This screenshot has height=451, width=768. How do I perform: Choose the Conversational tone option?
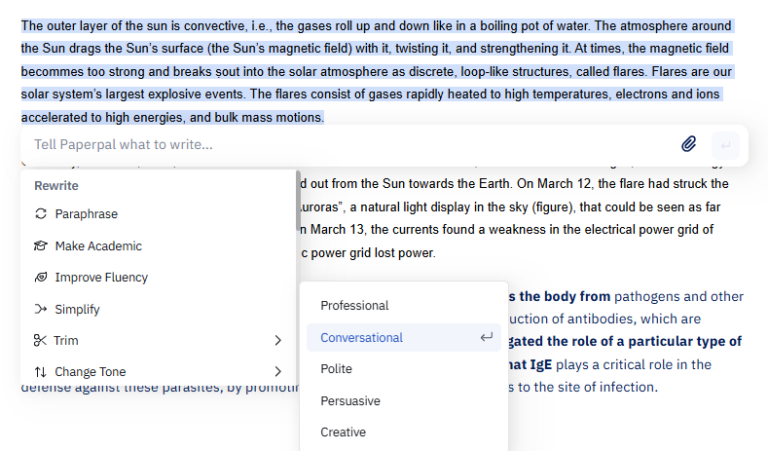404,337
